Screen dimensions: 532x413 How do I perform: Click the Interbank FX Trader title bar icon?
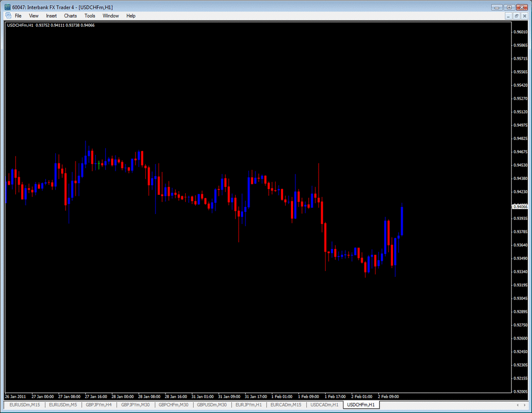tap(7, 7)
